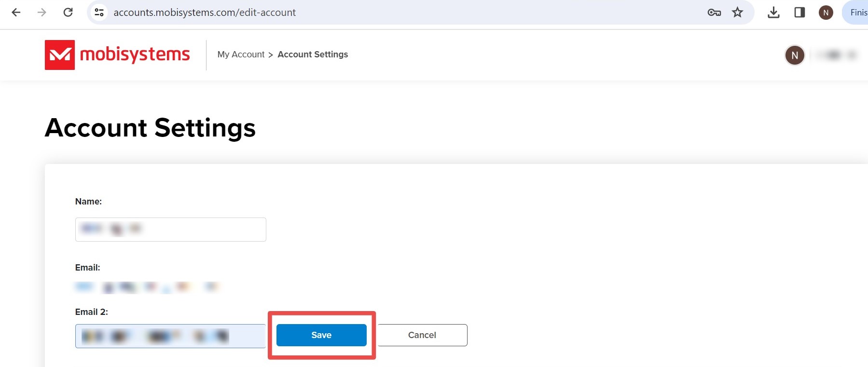Open the saved passwords key icon
The height and width of the screenshot is (367, 868).
click(x=714, y=13)
